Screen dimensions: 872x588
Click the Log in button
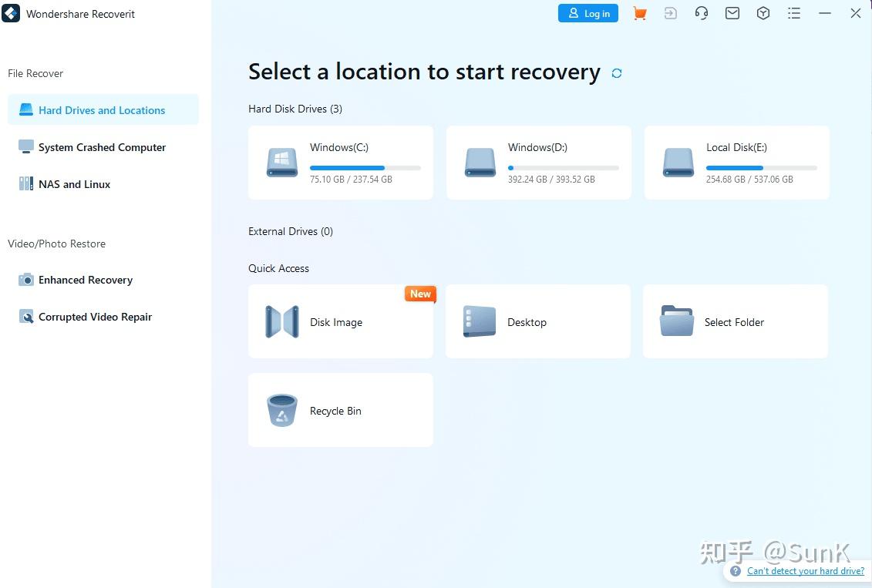[x=588, y=13]
